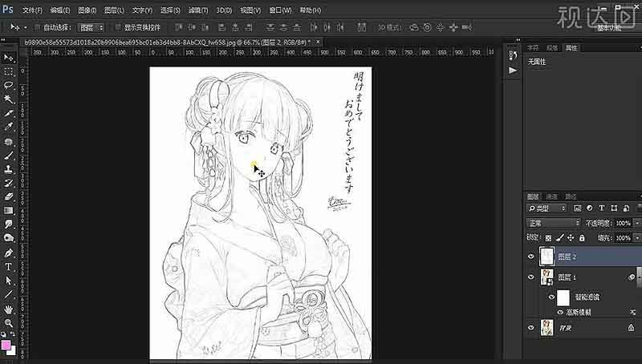This screenshot has width=642, height=364.
Task: Enable the 自动选择 checkbox
Action: pyautogui.click(x=37, y=27)
